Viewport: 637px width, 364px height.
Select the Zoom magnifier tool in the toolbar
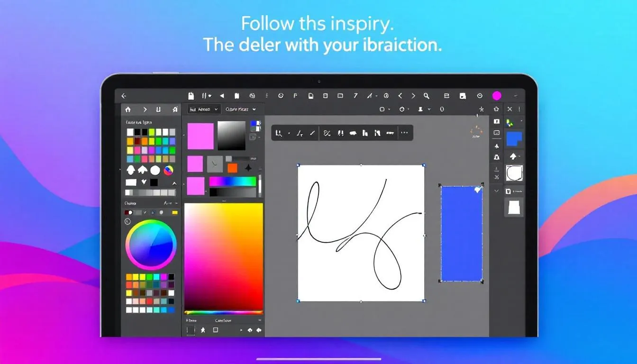coord(427,95)
